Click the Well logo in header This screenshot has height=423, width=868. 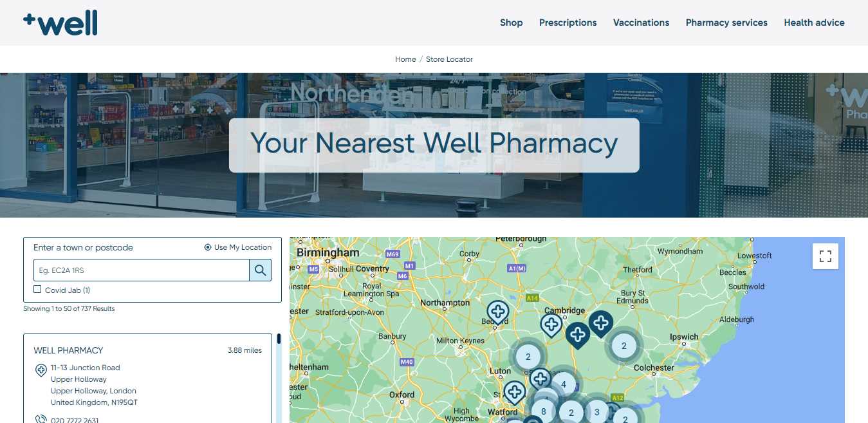(x=60, y=24)
